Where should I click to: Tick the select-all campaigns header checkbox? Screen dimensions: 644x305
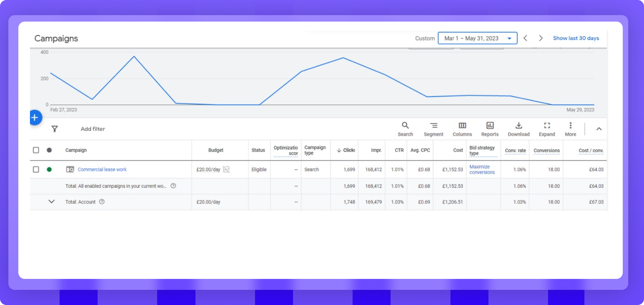(x=36, y=150)
